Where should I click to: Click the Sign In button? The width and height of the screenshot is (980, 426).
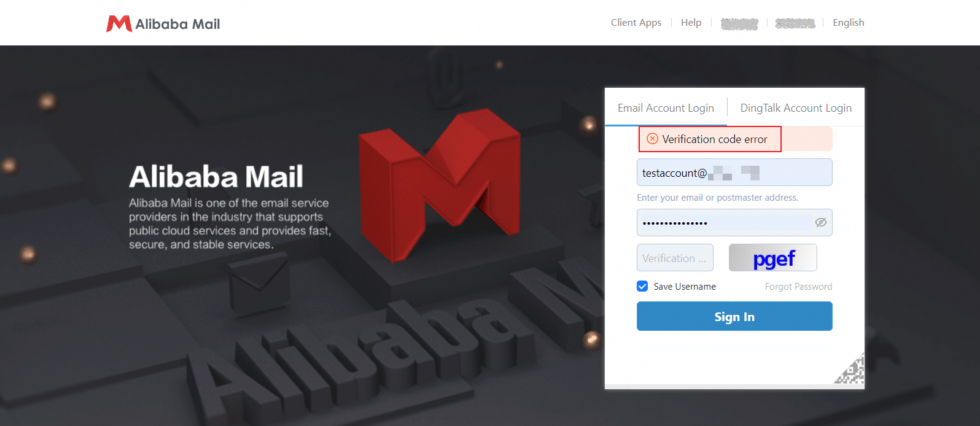click(x=734, y=316)
